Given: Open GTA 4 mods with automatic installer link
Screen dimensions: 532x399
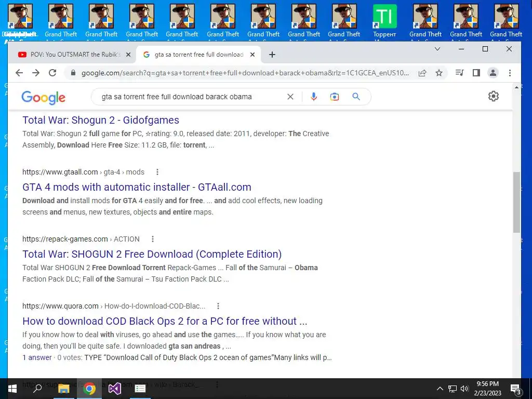Looking at the screenshot, I should [x=137, y=187].
